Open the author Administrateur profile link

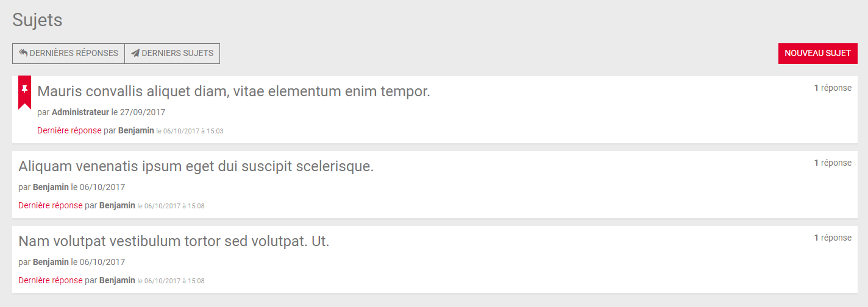coord(80,112)
